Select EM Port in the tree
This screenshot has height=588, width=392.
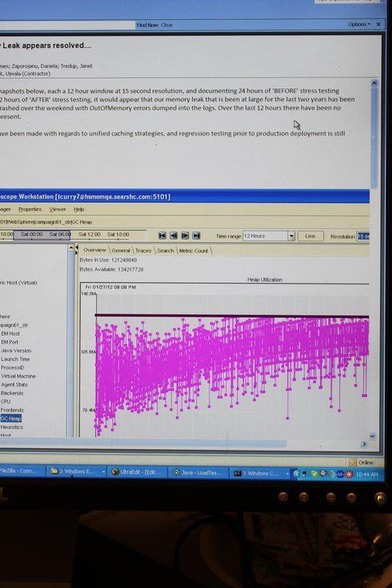coord(10,342)
